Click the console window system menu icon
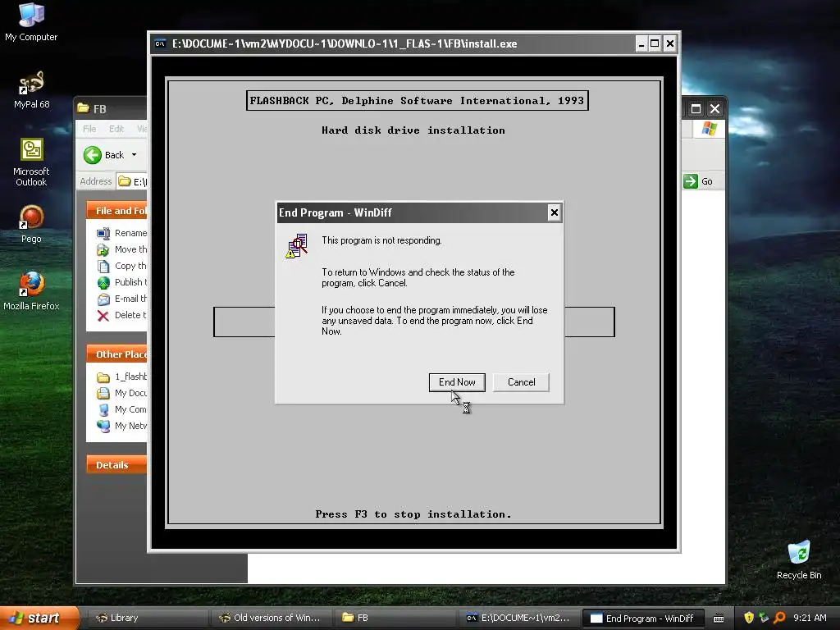The width and height of the screenshot is (840, 630). 160,44
